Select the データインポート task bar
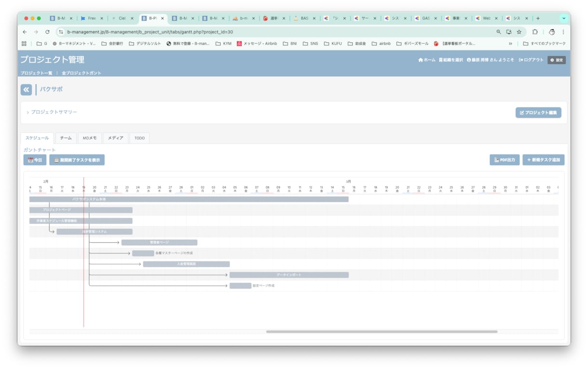Image resolution: width=588 pixels, height=369 pixels. (289, 275)
